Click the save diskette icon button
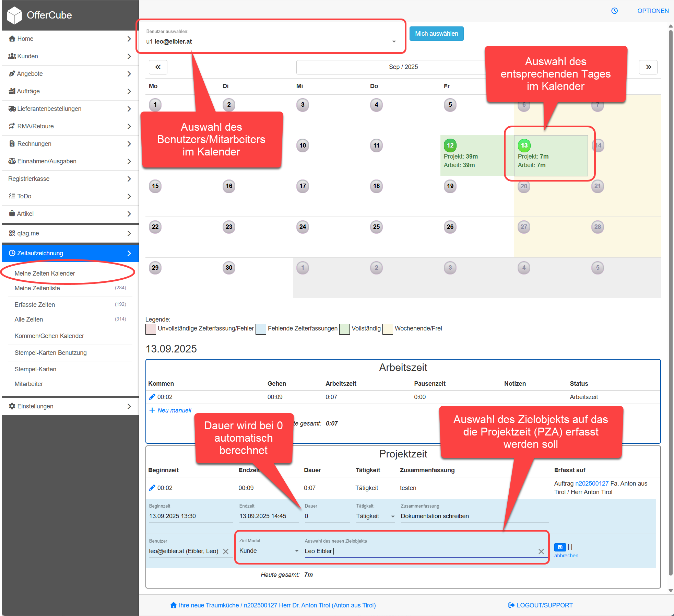Viewport: 674px width, 616px height. 560,547
